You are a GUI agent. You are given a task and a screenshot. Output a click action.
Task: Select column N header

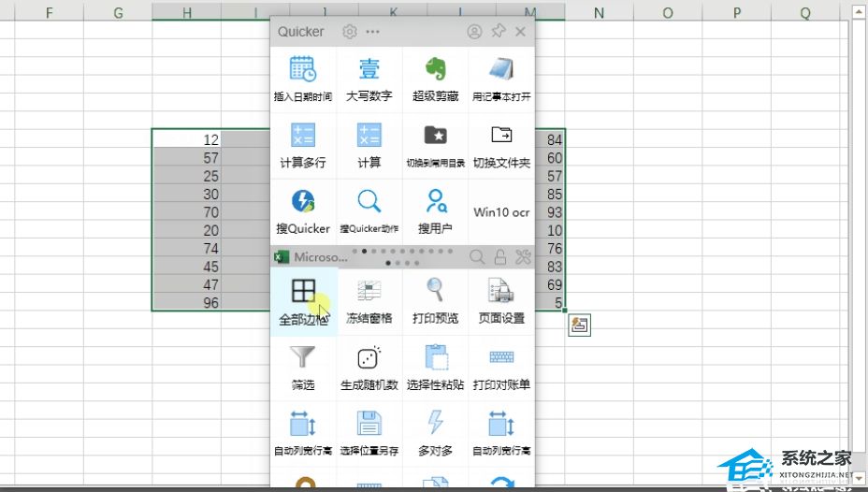point(598,13)
